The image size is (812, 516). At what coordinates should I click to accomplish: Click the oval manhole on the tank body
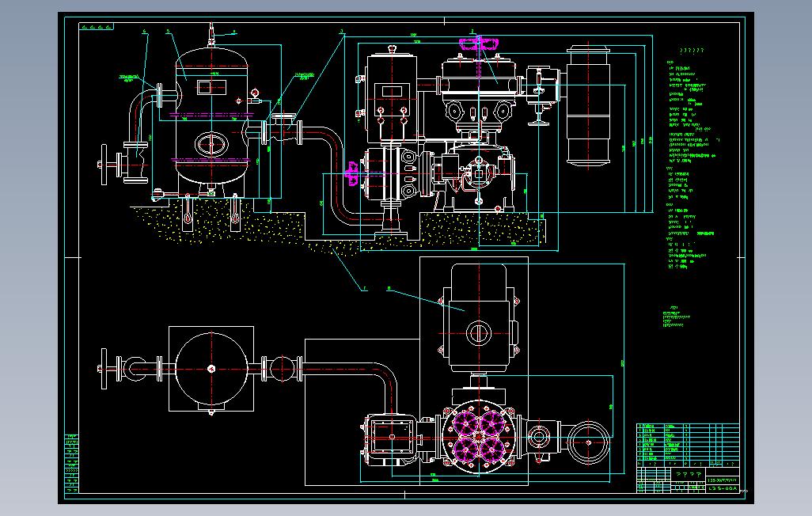[211, 144]
